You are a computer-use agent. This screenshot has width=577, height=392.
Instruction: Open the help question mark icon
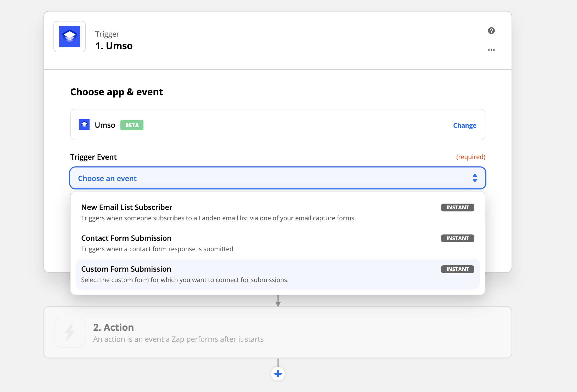(x=491, y=31)
